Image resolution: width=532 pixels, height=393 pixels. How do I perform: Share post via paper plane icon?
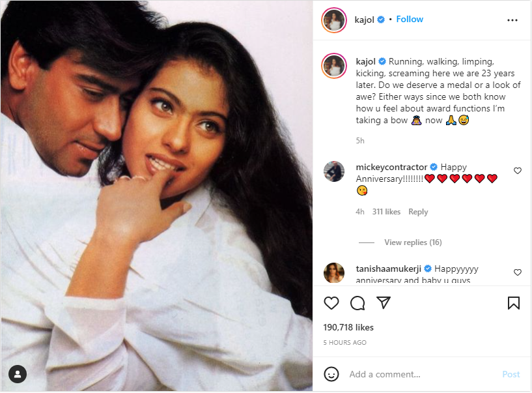(x=384, y=303)
